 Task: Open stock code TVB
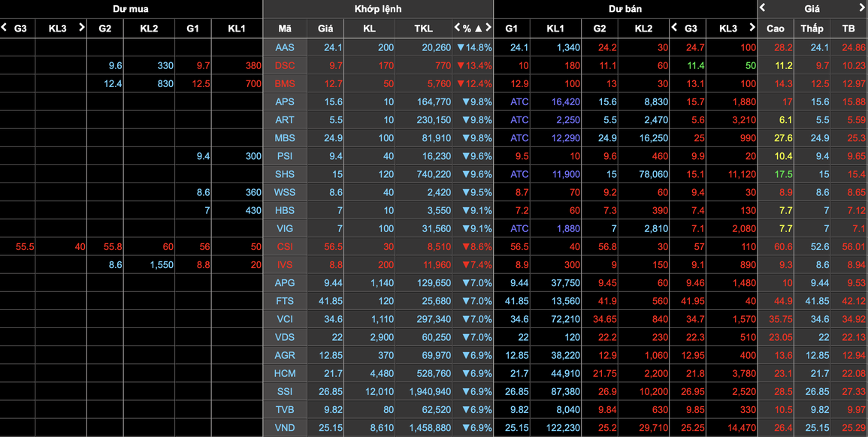(x=285, y=410)
